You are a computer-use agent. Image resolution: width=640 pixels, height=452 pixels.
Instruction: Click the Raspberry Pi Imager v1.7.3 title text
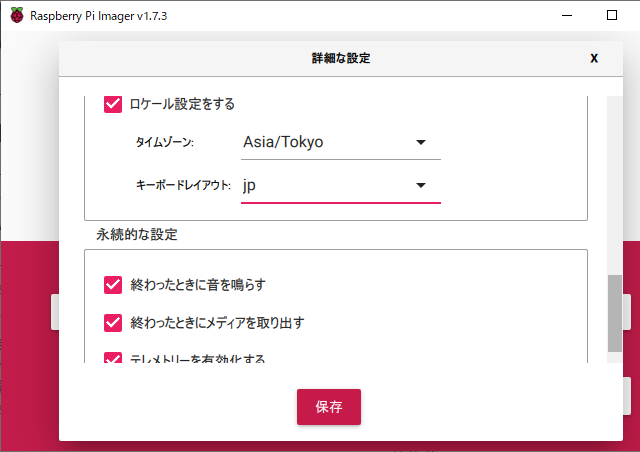tap(98, 16)
